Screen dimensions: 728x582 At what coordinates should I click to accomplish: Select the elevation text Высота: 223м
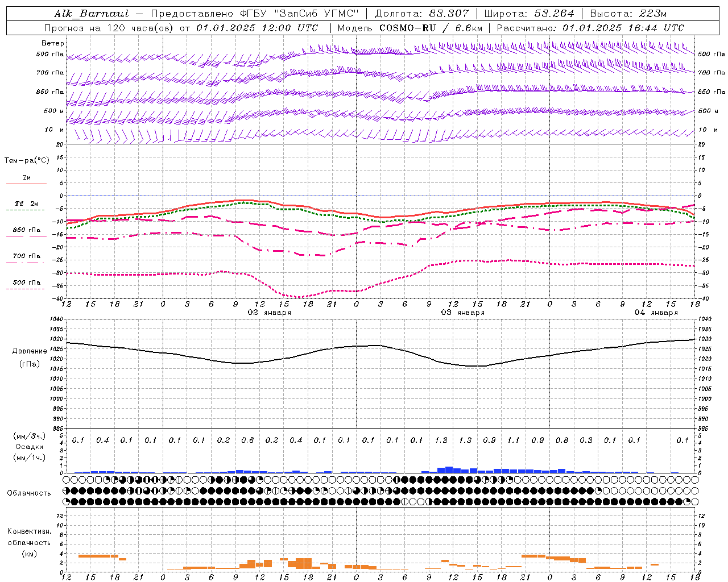628,14
